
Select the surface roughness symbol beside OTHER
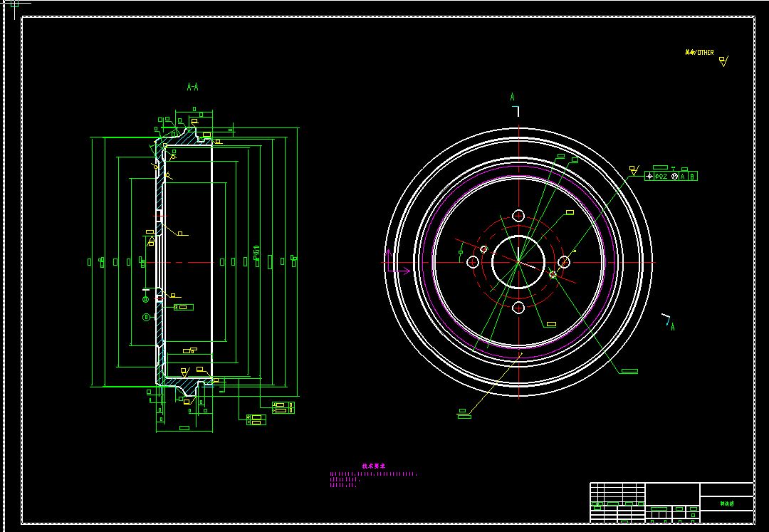[723, 61]
